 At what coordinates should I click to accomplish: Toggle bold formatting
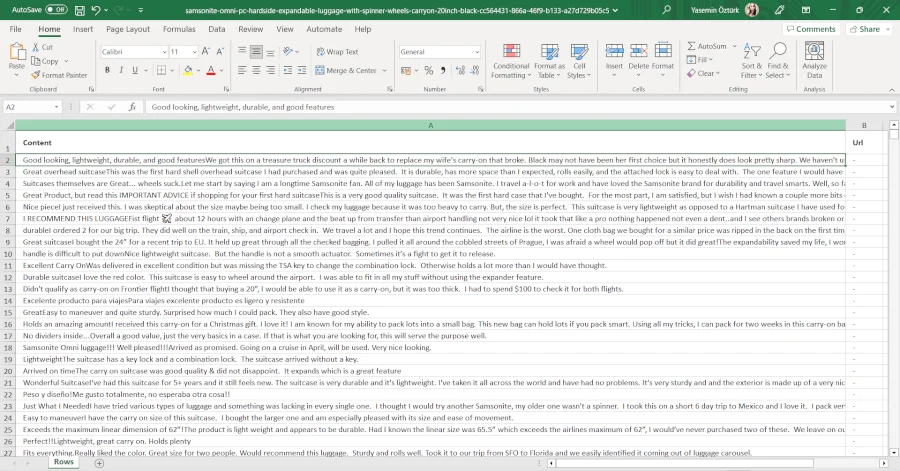coord(107,70)
